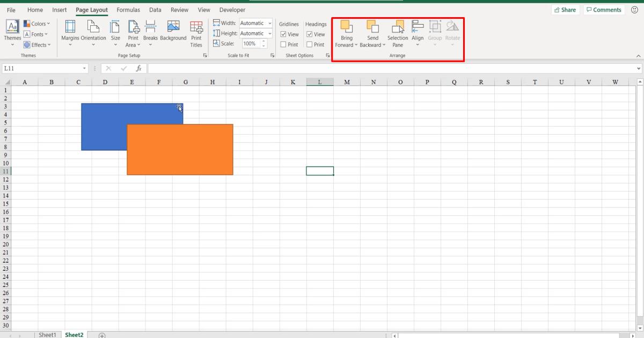
Task: Open the Review ribbon tab
Action: coord(179,10)
